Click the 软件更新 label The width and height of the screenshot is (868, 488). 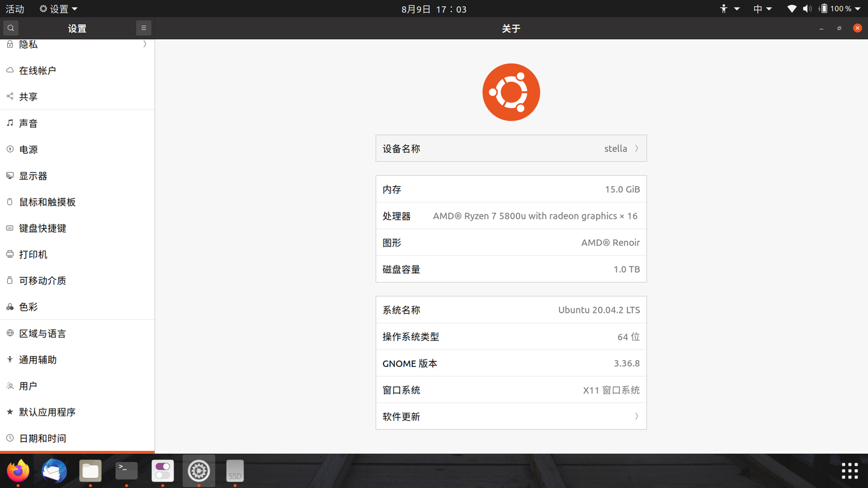coord(401,417)
